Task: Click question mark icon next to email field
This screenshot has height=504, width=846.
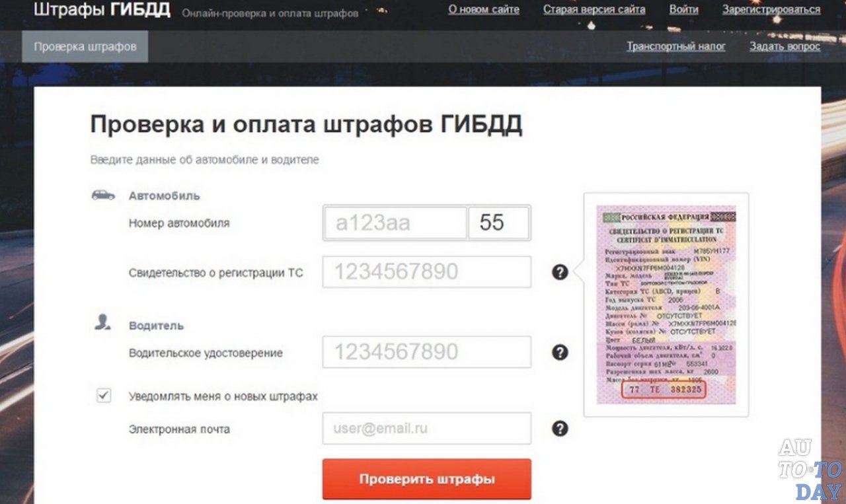Action: click(560, 429)
